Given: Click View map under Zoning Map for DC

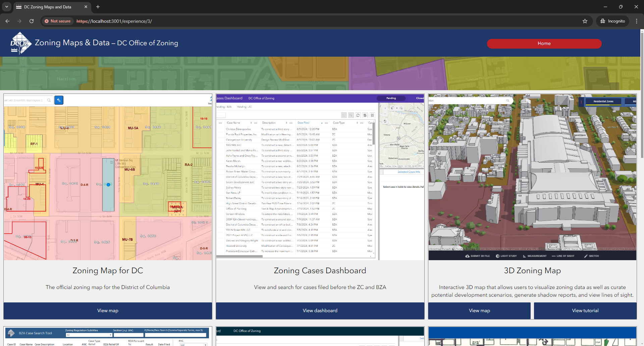Looking at the screenshot, I should [108, 311].
